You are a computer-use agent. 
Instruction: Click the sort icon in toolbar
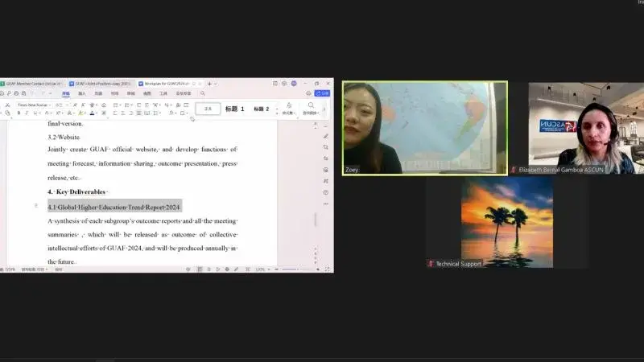point(178,105)
